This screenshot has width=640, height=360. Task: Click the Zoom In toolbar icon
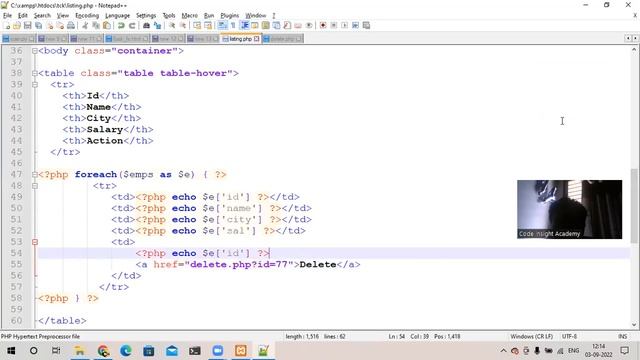172,25
